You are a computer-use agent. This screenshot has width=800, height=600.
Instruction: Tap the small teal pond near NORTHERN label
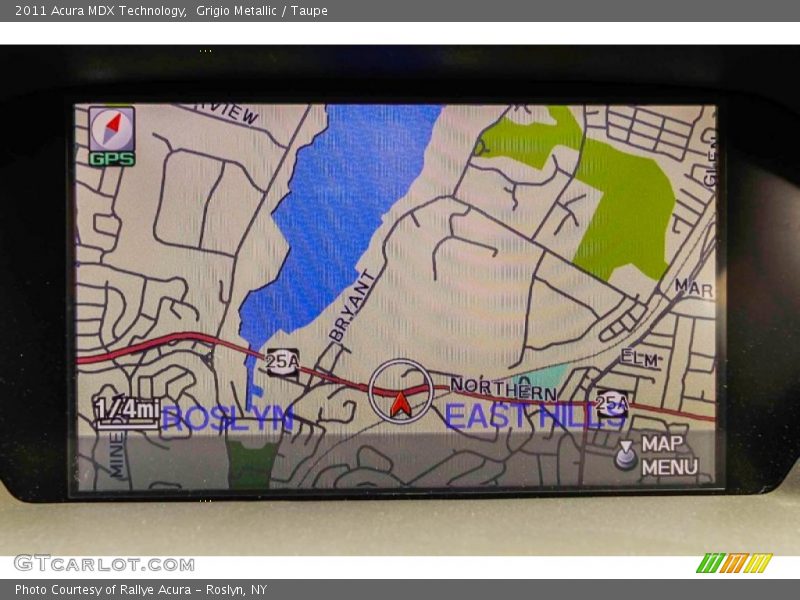tap(548, 377)
